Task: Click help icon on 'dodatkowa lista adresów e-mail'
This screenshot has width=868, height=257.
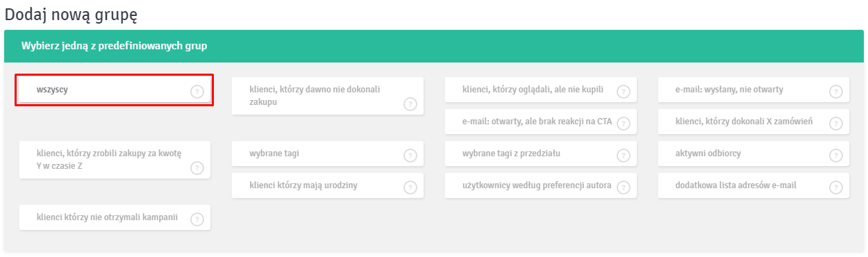Action: tap(835, 188)
